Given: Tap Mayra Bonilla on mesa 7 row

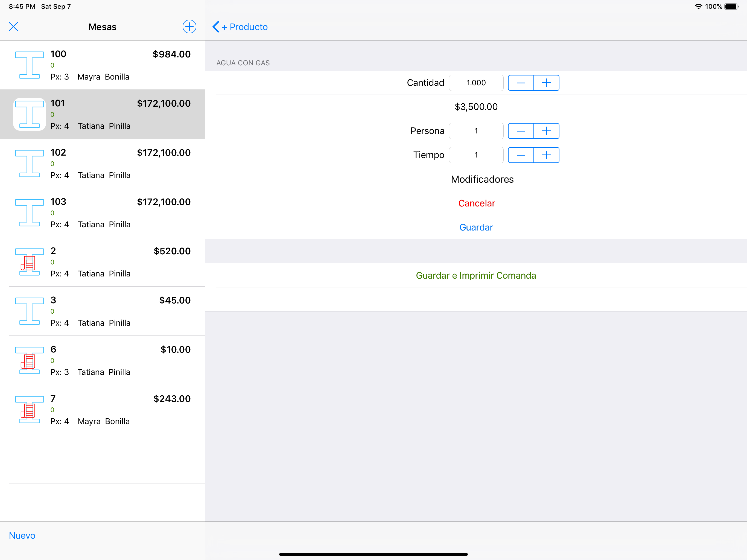Looking at the screenshot, I should tap(104, 422).
